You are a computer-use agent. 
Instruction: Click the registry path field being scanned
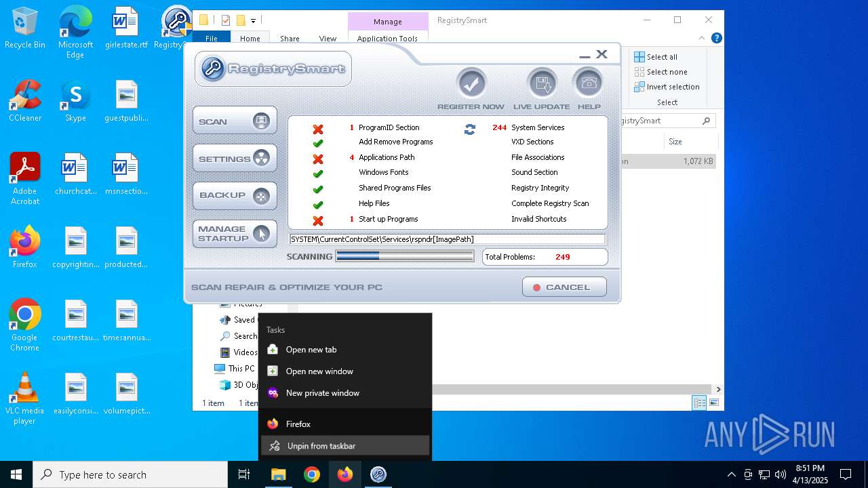coord(447,239)
